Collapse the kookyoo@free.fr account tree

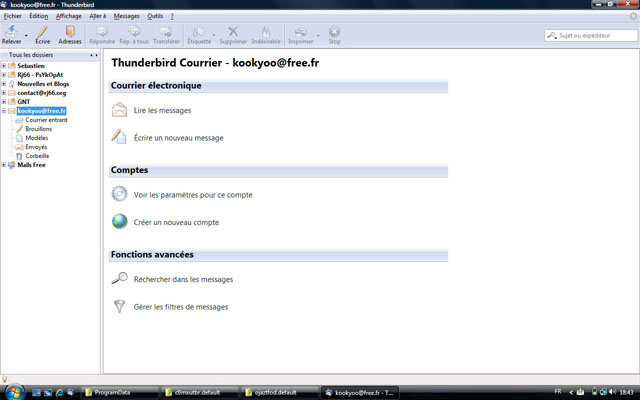click(x=4, y=111)
